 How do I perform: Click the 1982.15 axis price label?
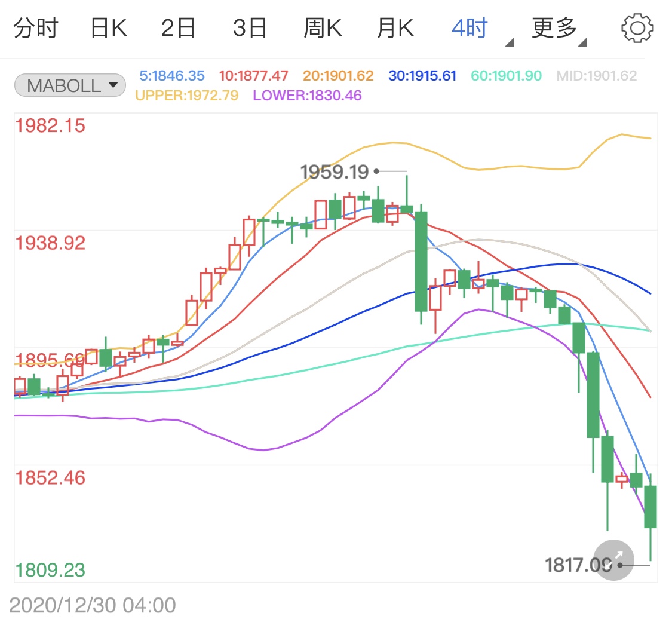[x=50, y=126]
